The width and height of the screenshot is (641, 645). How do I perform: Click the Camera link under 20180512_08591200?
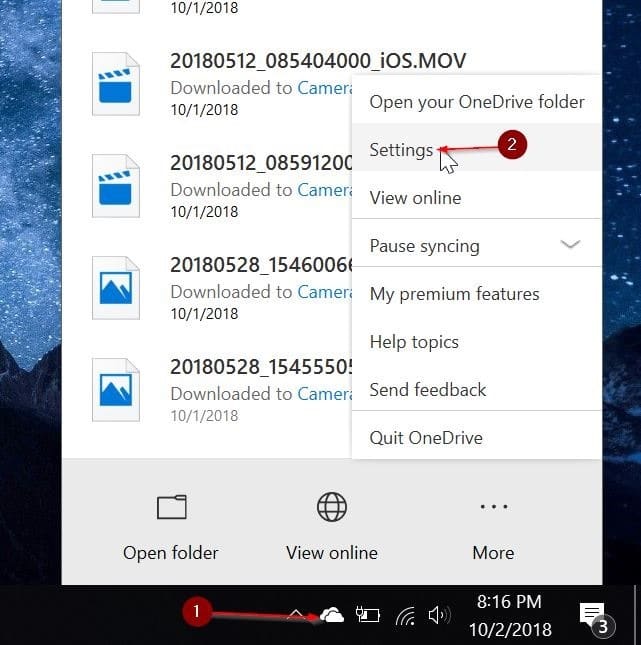(325, 190)
